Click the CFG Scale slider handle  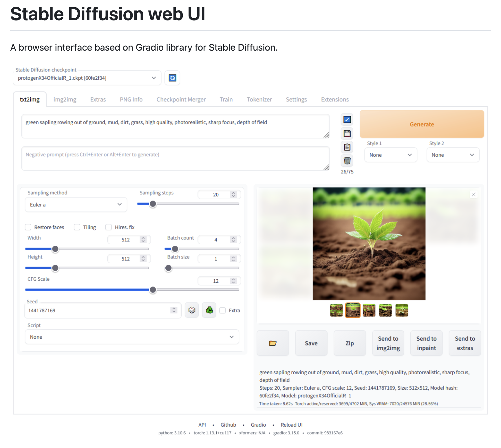pos(153,290)
